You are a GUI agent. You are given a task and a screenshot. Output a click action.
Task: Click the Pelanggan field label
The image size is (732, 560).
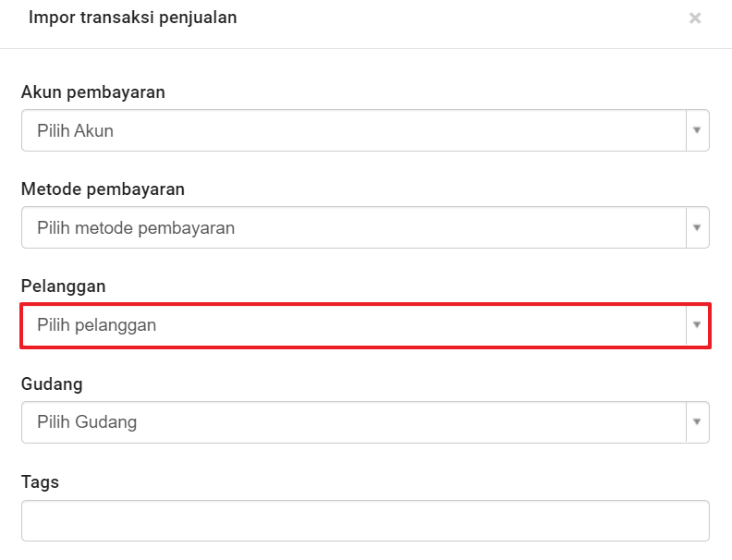63,286
